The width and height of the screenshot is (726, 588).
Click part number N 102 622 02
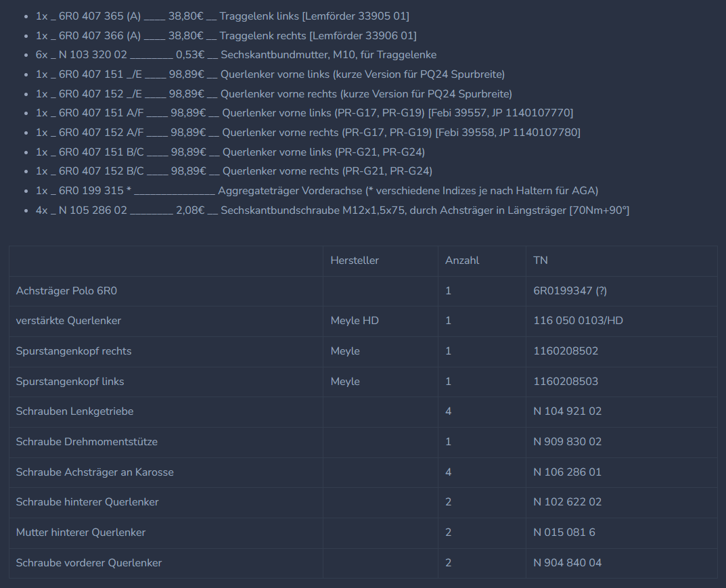(567, 502)
